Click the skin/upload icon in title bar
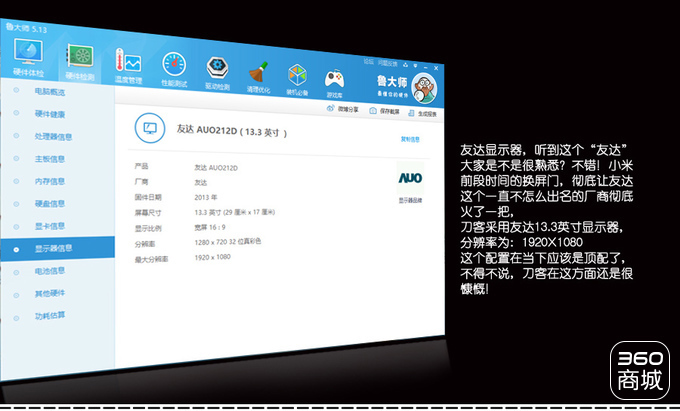This screenshot has height=411, width=680. pyautogui.click(x=405, y=65)
